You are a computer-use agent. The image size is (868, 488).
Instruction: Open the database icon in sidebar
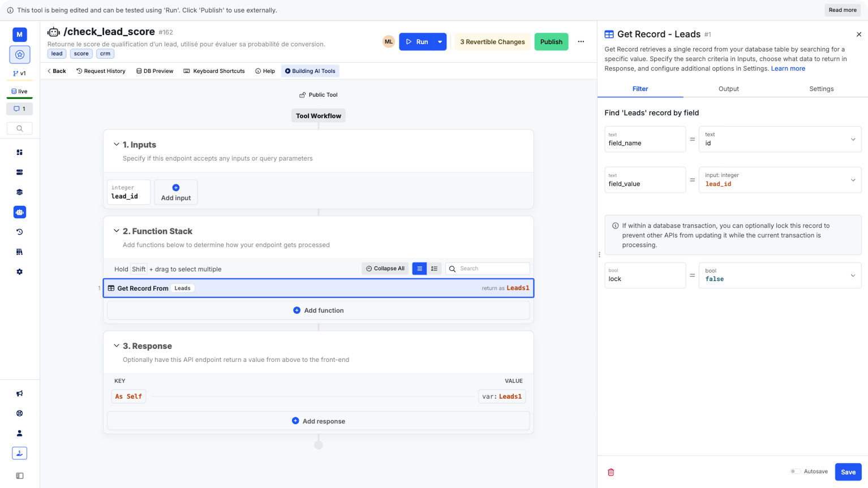pyautogui.click(x=20, y=172)
